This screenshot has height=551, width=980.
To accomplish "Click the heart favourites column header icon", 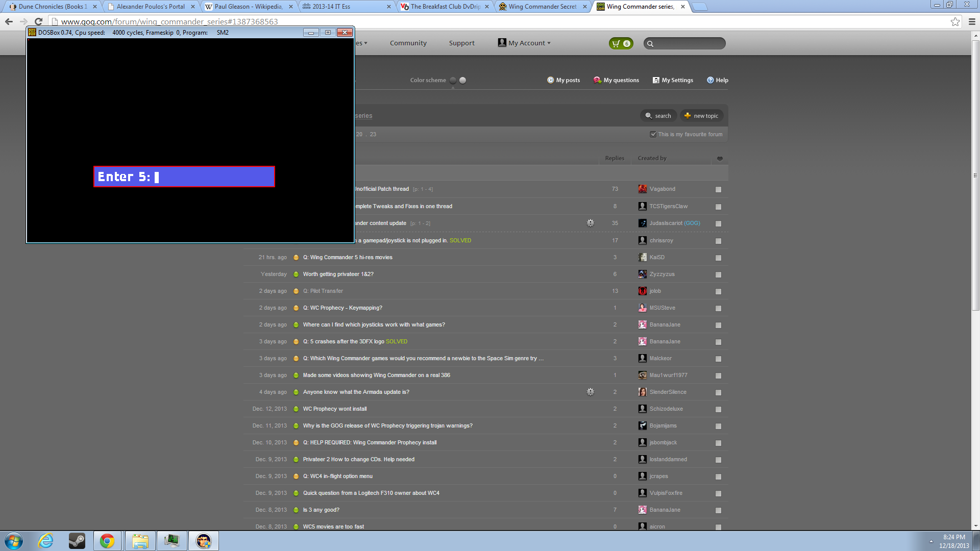I will pos(720,159).
